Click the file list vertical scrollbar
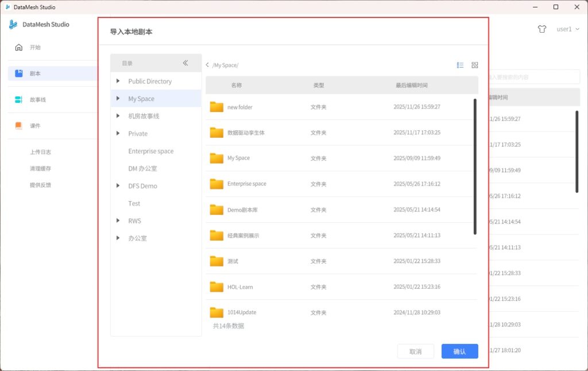Image resolution: width=588 pixels, height=371 pixels. tap(475, 167)
